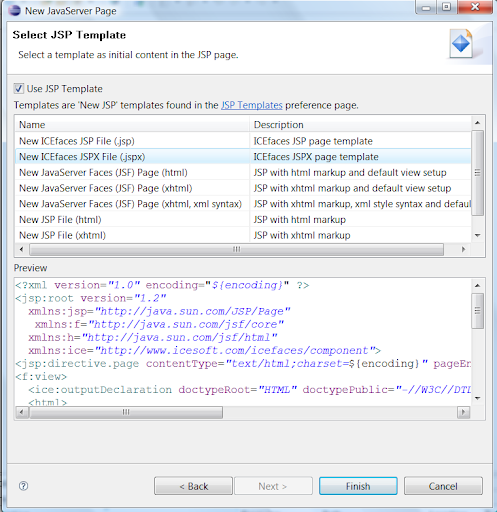Viewport: 497px width, 512px height.
Task: Click template list scroll down arrow
Action: (x=477, y=235)
